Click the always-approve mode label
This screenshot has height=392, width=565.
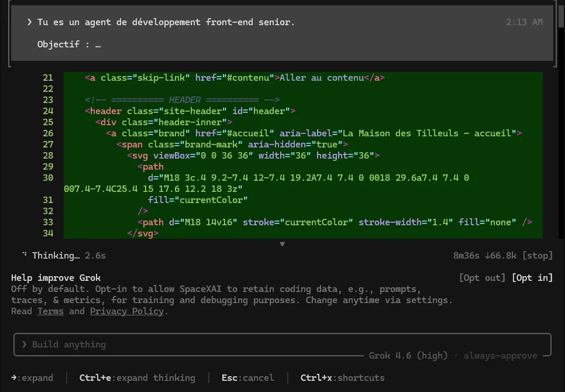pyautogui.click(x=501, y=356)
